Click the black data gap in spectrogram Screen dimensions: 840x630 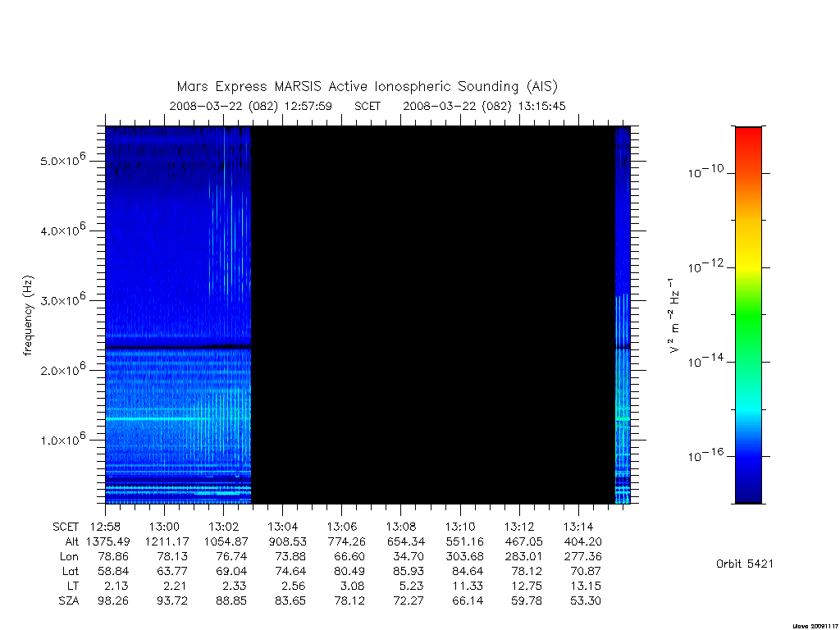[433, 315]
